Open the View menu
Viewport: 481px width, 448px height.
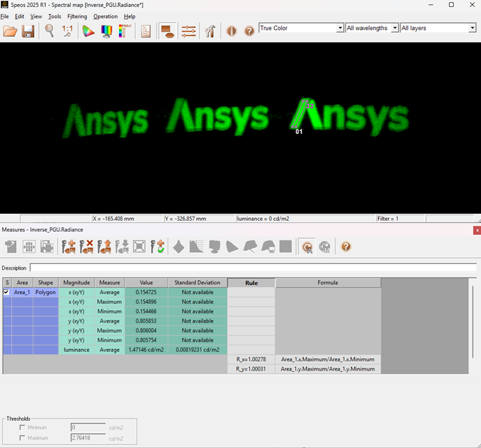coord(36,17)
